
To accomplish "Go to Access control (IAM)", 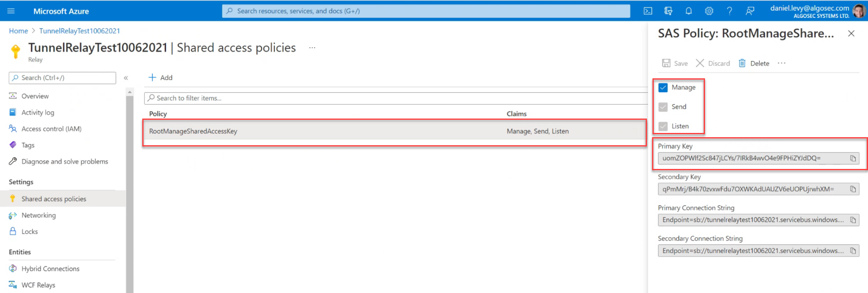I will [51, 129].
